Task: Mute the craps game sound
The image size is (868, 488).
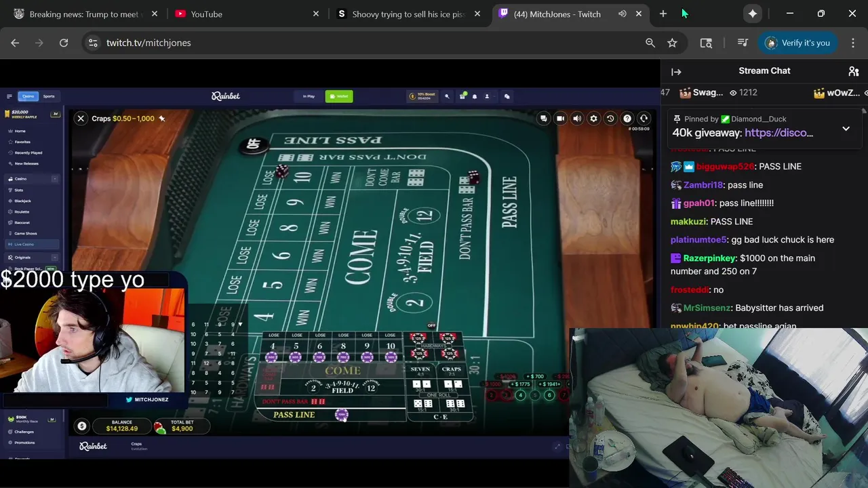Action: (577, 119)
